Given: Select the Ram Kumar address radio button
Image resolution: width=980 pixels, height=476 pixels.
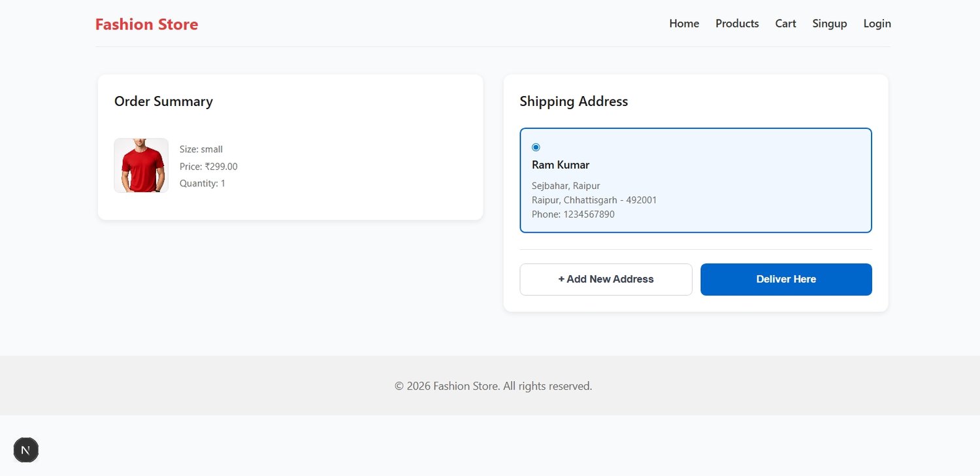Looking at the screenshot, I should click(536, 147).
